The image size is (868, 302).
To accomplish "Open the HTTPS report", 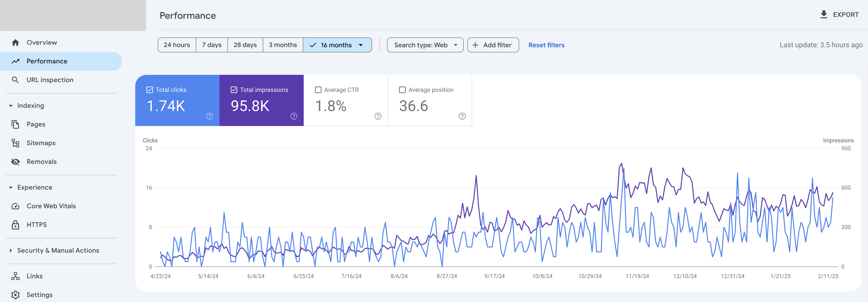I will (x=61, y=225).
